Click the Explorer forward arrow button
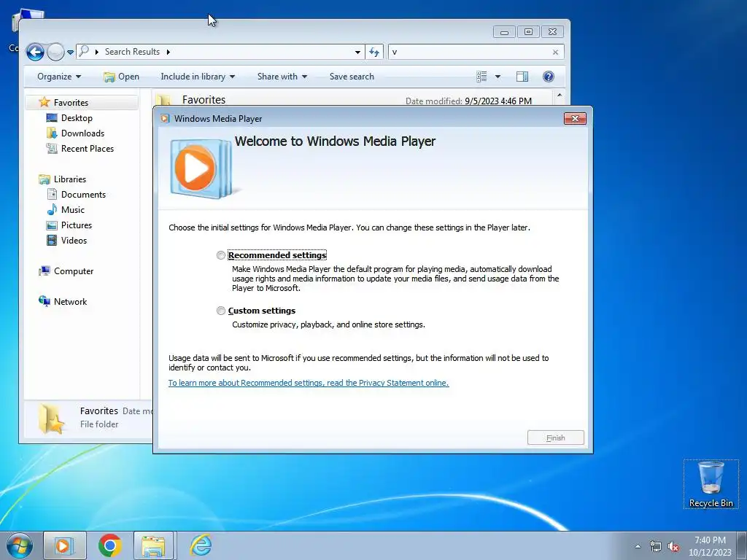The height and width of the screenshot is (560, 747). [55, 52]
